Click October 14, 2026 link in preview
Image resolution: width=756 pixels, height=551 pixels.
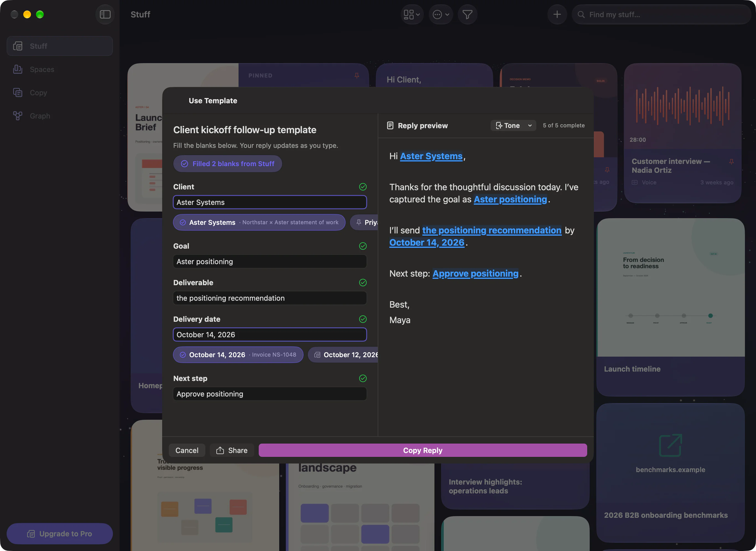(427, 243)
